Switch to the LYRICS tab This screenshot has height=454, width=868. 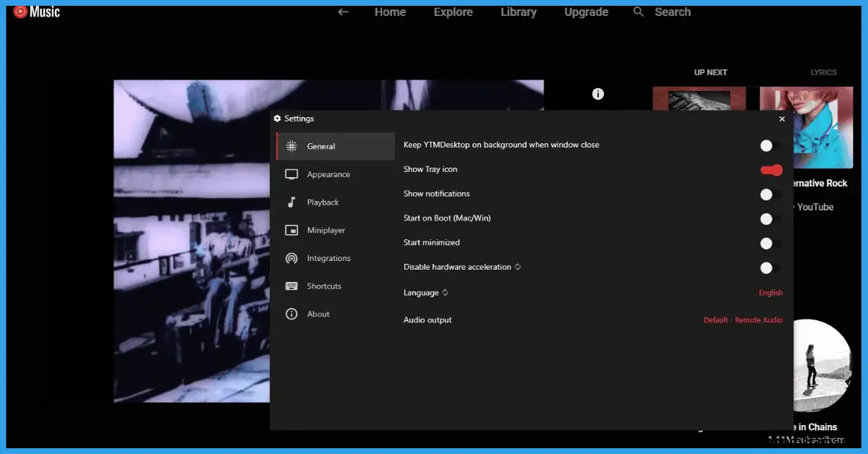coord(823,72)
